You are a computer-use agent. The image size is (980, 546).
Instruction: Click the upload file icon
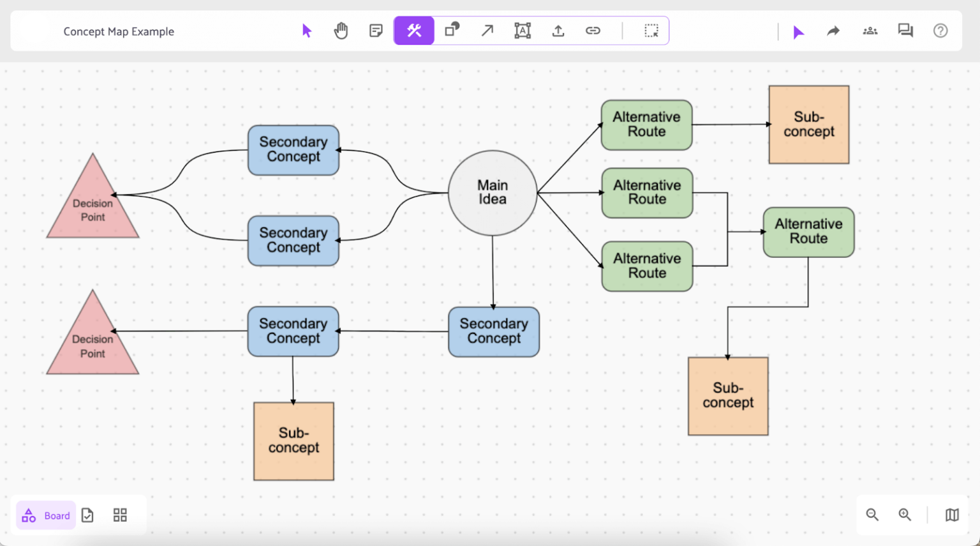558,31
